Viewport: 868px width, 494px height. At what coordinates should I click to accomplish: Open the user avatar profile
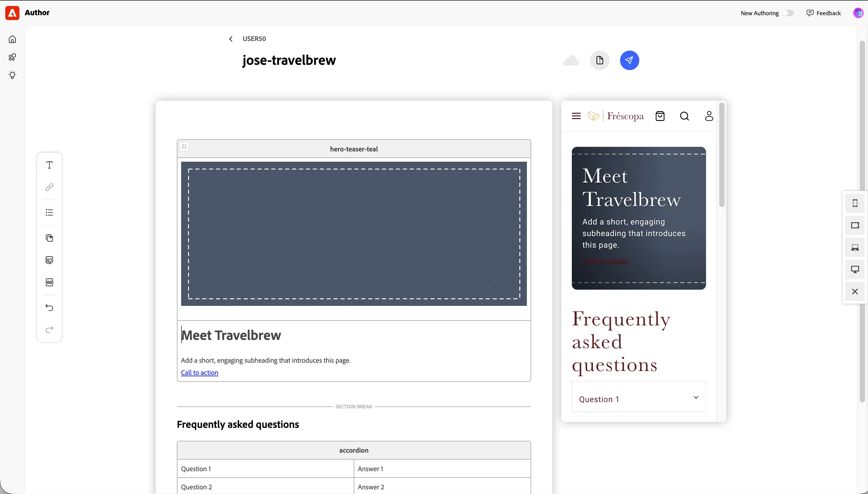click(858, 13)
